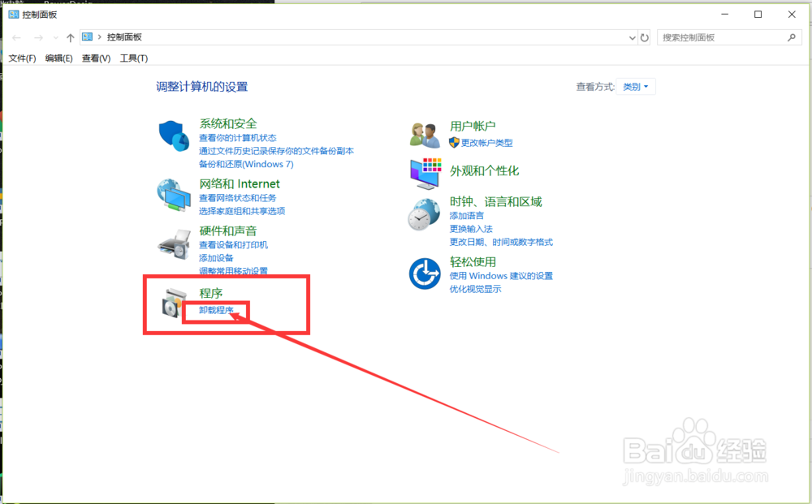
Task: Open the 网络和 Internet heading
Action: click(x=240, y=183)
